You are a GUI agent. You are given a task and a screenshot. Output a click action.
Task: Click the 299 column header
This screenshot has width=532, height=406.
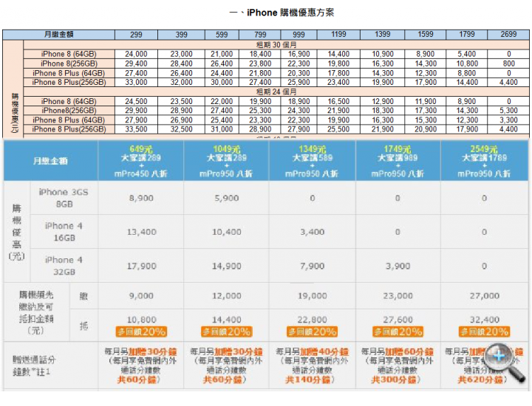[x=136, y=34]
